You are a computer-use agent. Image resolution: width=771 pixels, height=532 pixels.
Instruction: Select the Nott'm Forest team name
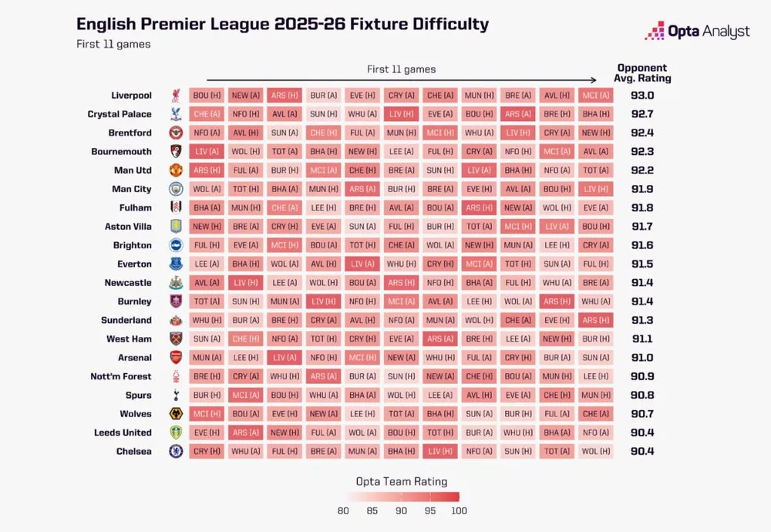point(120,376)
